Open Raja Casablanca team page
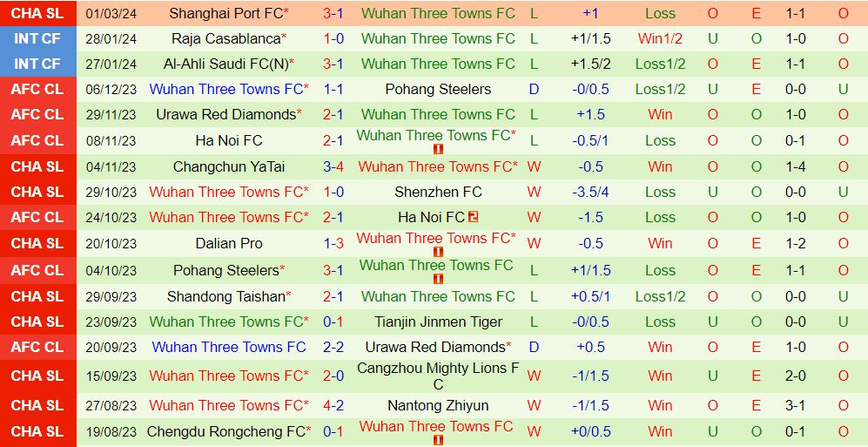868x447 pixels. pyautogui.click(x=225, y=38)
